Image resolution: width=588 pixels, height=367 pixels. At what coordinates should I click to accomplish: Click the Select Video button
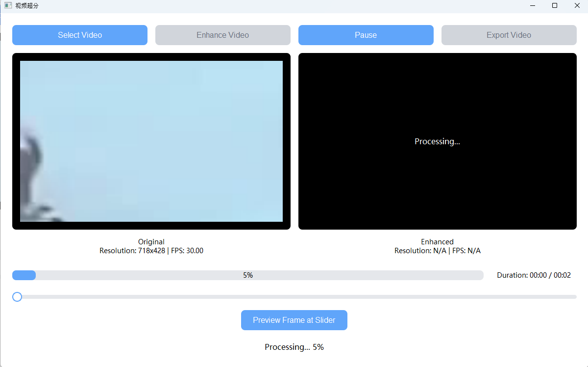tap(80, 35)
